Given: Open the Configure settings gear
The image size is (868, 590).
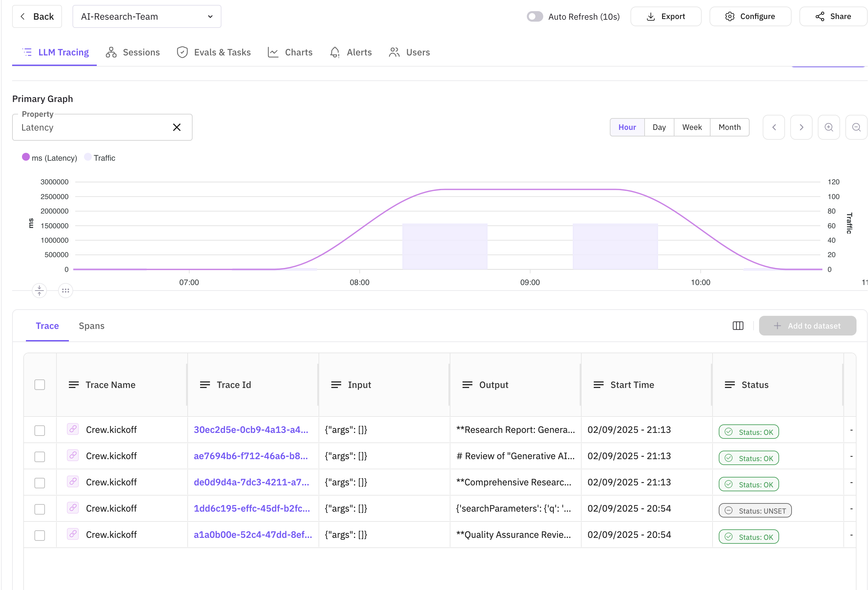Looking at the screenshot, I should [x=730, y=16].
